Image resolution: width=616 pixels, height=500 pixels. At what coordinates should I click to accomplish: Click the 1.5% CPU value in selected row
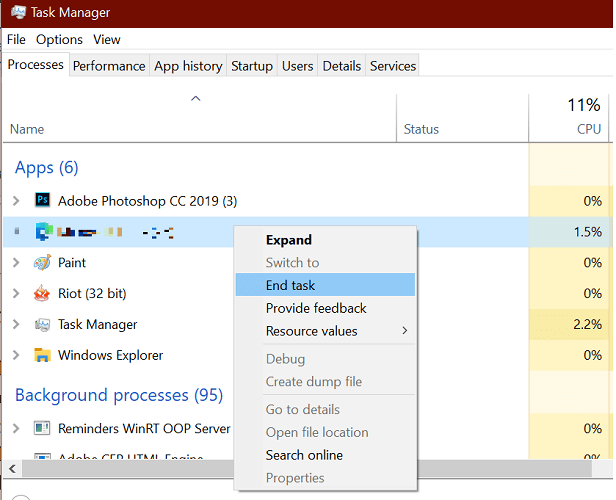(x=588, y=232)
